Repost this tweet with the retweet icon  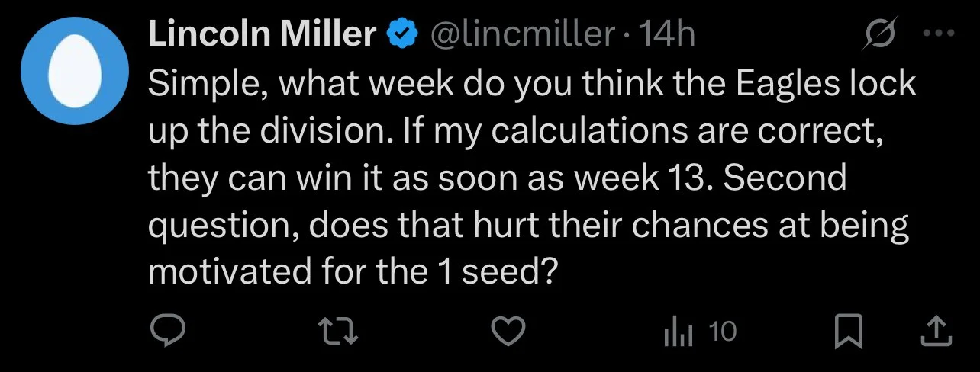point(339,332)
